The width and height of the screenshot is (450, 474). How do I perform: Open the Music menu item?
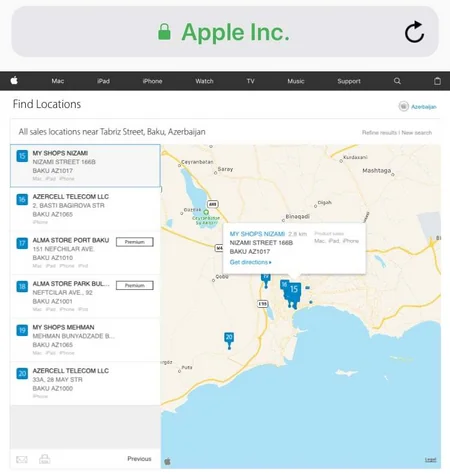click(x=296, y=81)
